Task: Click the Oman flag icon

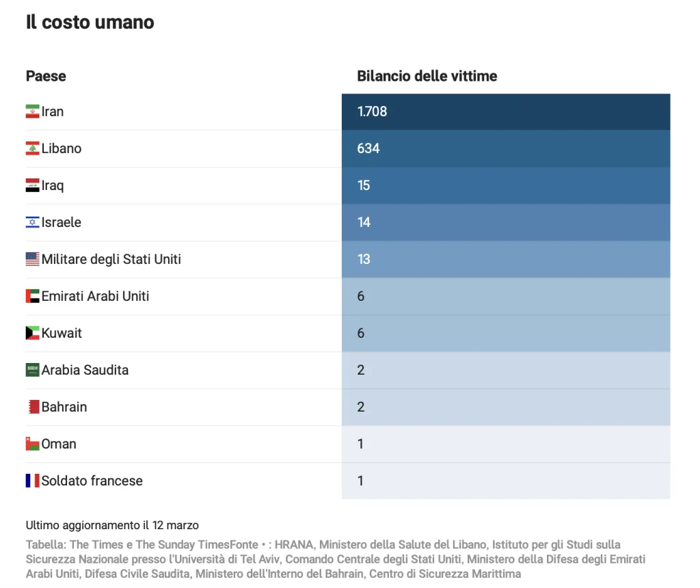Action: [x=33, y=444]
